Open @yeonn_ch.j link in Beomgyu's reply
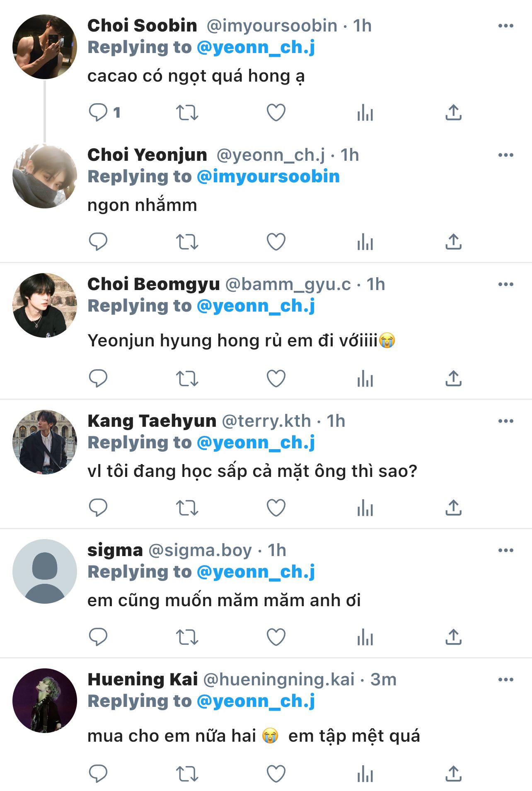Image resolution: width=532 pixels, height=791 pixels. point(256,306)
